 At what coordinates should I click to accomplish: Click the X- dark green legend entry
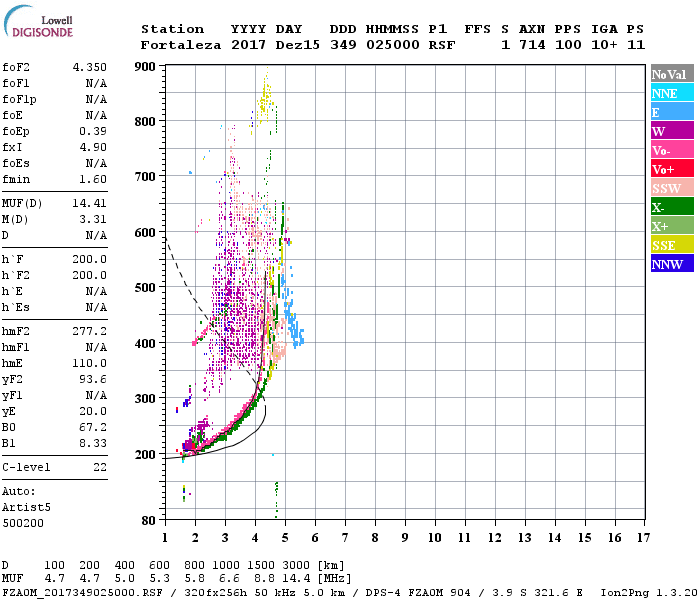[671, 207]
